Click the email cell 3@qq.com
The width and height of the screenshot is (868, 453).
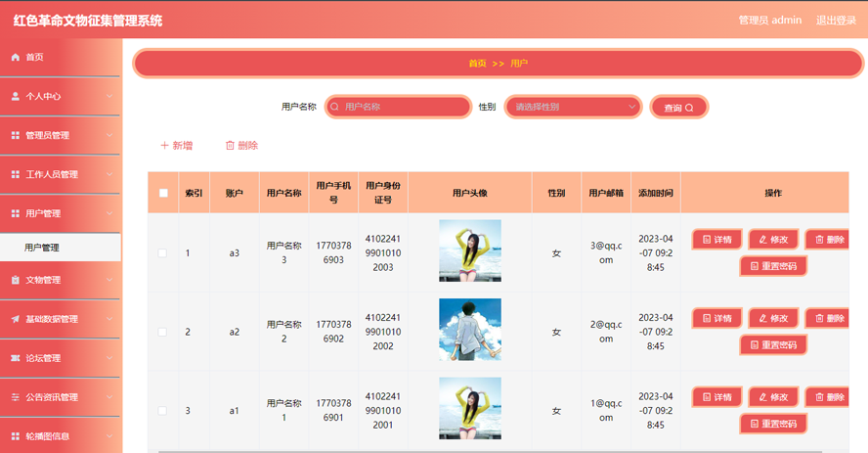click(606, 253)
